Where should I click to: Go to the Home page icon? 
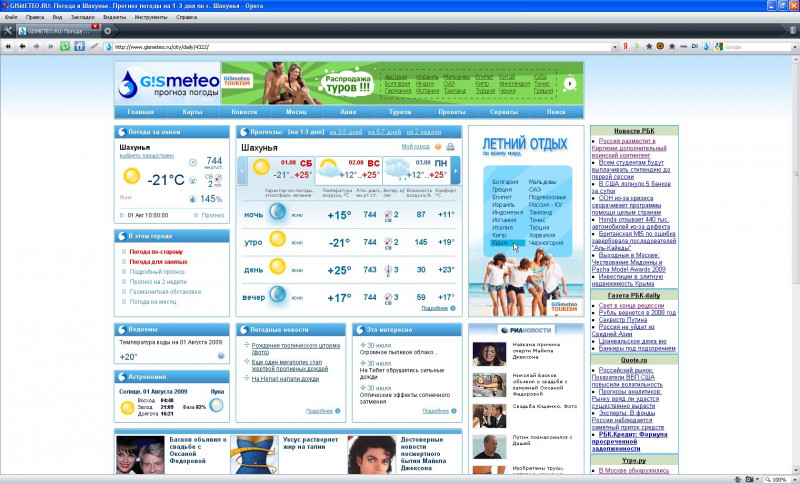click(x=79, y=46)
